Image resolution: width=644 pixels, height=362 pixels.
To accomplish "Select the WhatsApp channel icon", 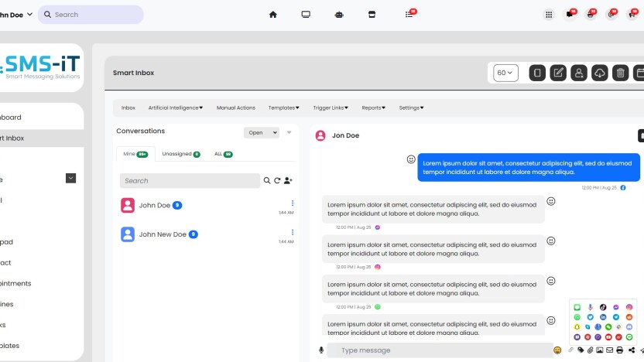I will pyautogui.click(x=577, y=317).
